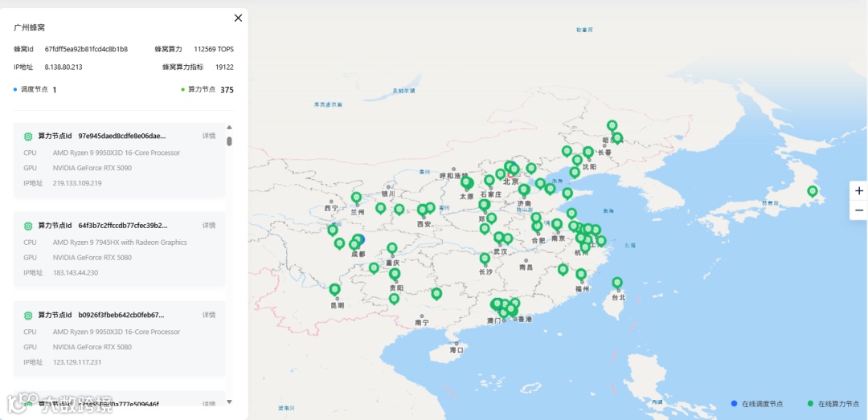Screen dimensions: 868x420
Task: Click the 蜂窝Id value 67fdff5ea92b81fcd4c8b1b8
Action: (x=86, y=49)
